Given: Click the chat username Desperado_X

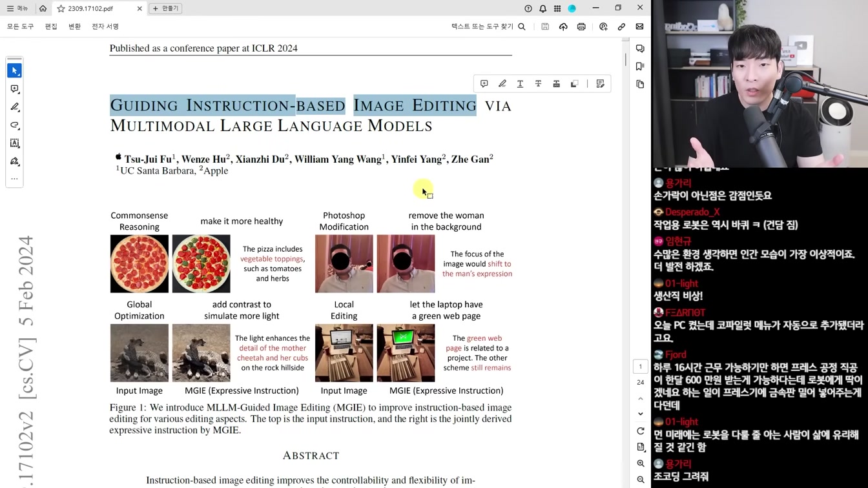Looking at the screenshot, I should coord(692,212).
